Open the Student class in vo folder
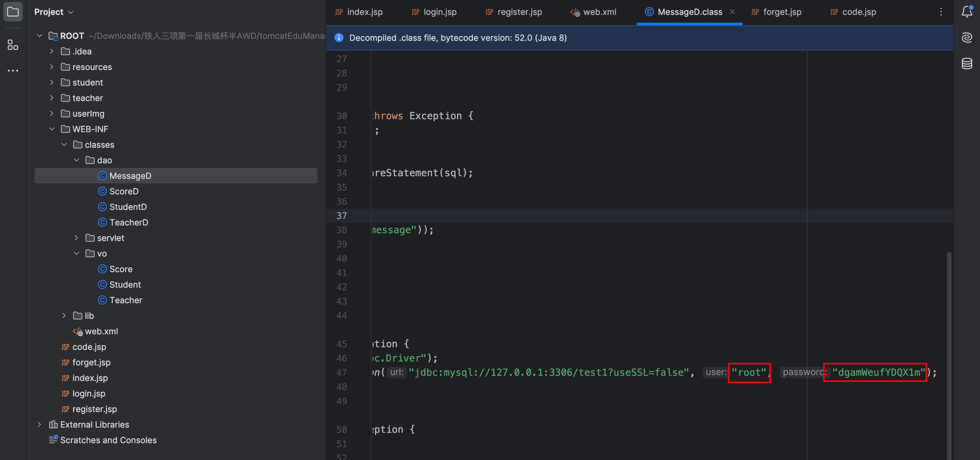Image resolution: width=980 pixels, height=460 pixels. (x=124, y=284)
